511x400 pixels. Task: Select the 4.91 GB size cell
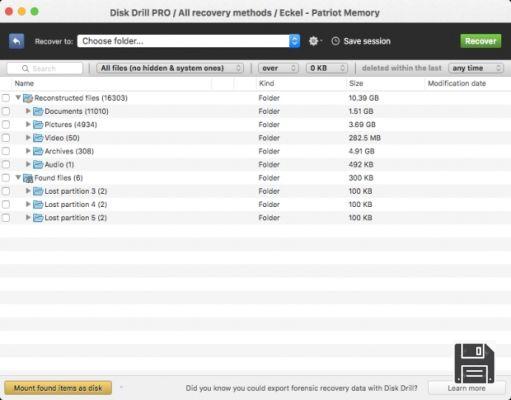click(x=361, y=151)
